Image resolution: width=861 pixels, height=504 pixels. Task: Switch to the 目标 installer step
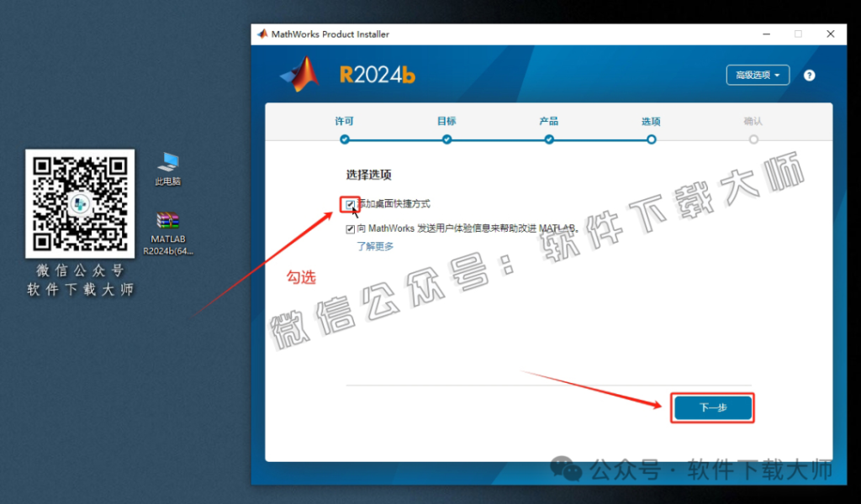446,139
